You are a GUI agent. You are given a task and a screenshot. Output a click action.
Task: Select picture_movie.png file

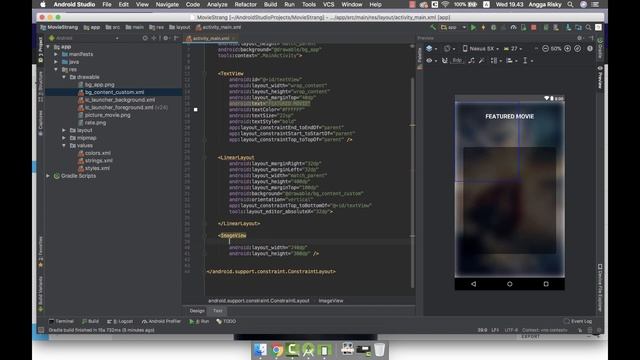[107, 115]
